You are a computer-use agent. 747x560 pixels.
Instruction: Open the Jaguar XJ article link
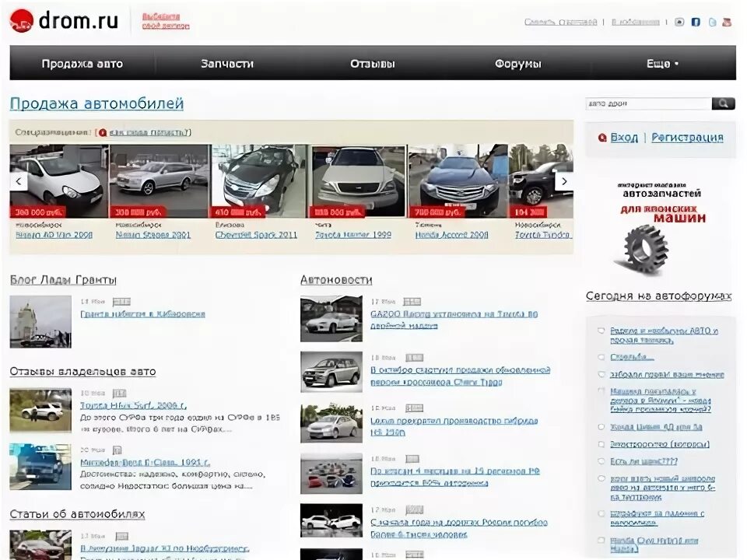coord(164,548)
